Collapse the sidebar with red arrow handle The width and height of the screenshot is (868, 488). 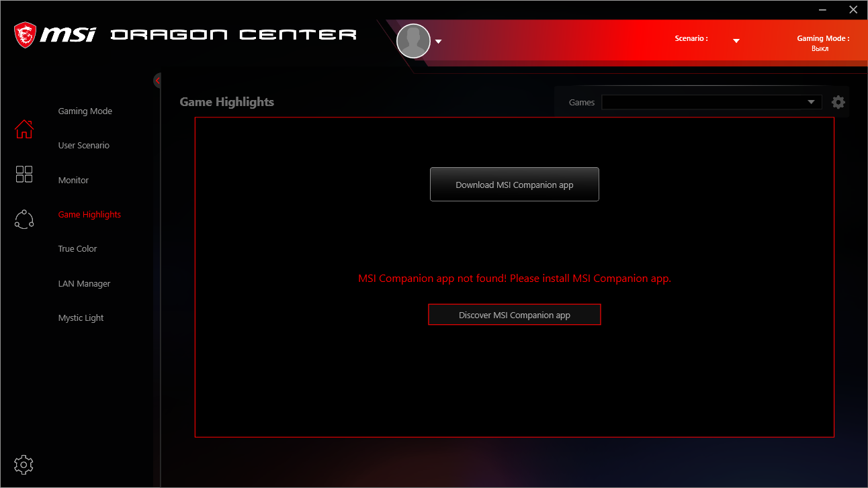tap(157, 81)
